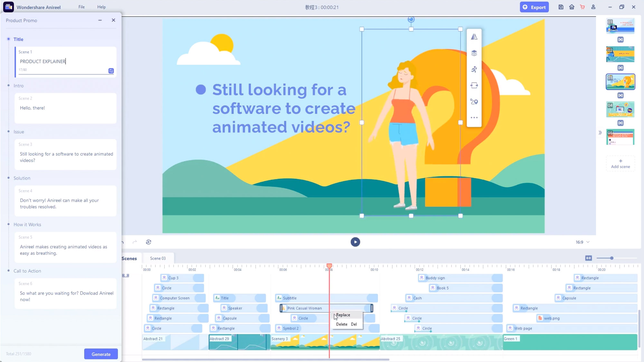Click the more options ellipsis icon
This screenshot has width=644, height=362.
point(474,117)
